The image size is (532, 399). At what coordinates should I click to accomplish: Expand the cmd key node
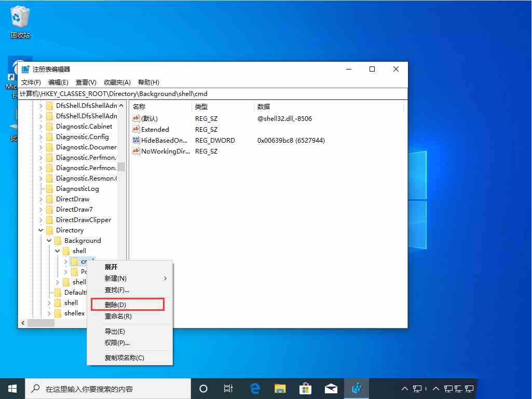(x=66, y=262)
